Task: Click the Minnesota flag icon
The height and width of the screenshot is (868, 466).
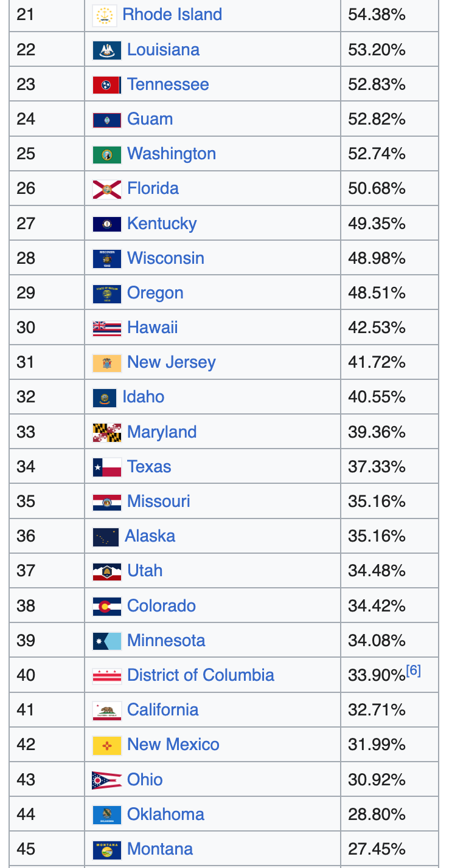Action: tap(107, 641)
